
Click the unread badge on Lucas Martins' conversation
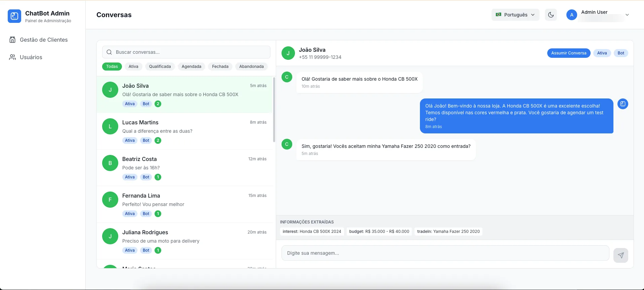point(158,140)
